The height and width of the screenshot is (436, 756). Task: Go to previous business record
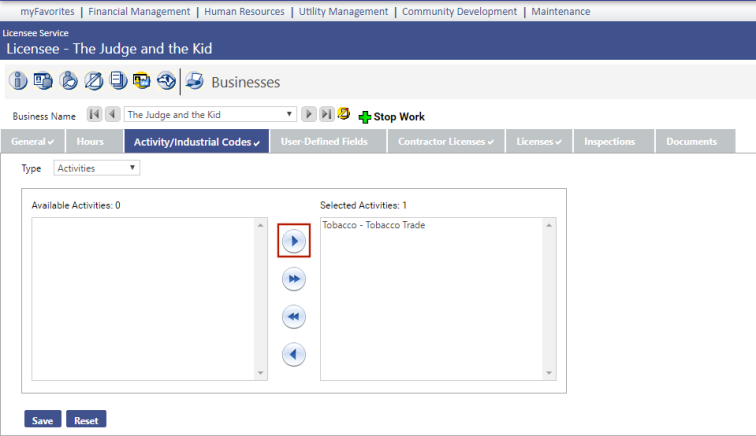pos(112,115)
